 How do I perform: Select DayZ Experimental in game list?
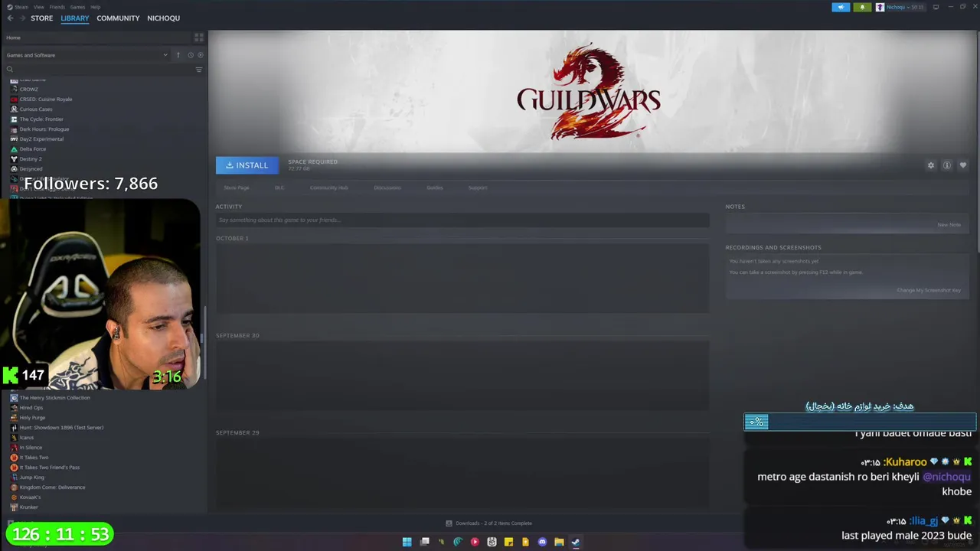click(41, 139)
